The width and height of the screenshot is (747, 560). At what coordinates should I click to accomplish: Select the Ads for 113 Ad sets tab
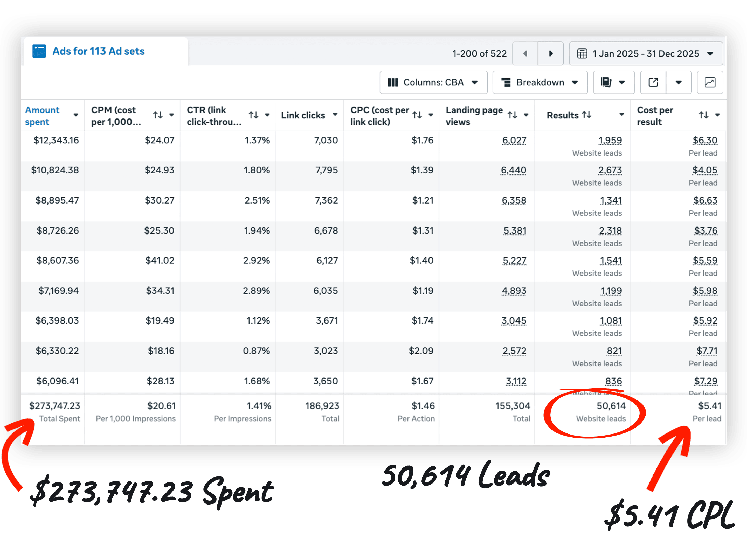point(98,51)
